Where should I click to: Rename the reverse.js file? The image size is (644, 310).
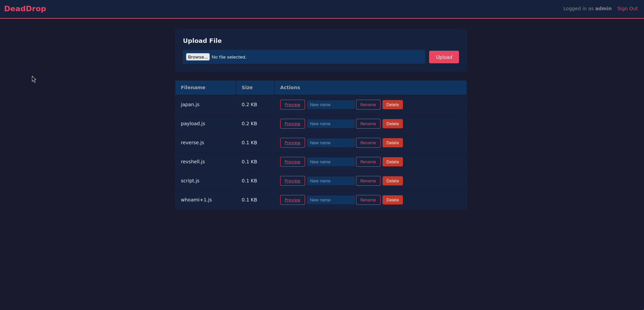click(368, 143)
